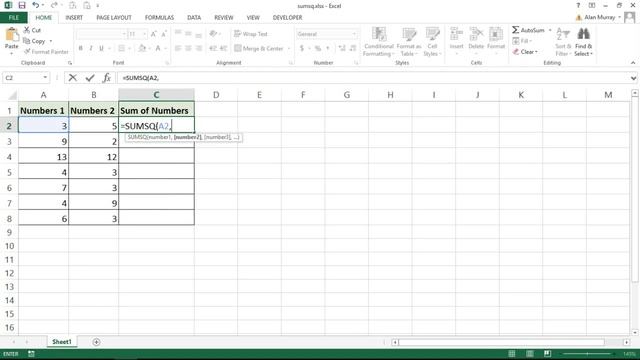Open the FILE tab
The height and width of the screenshot is (360, 640).
click(x=14, y=18)
